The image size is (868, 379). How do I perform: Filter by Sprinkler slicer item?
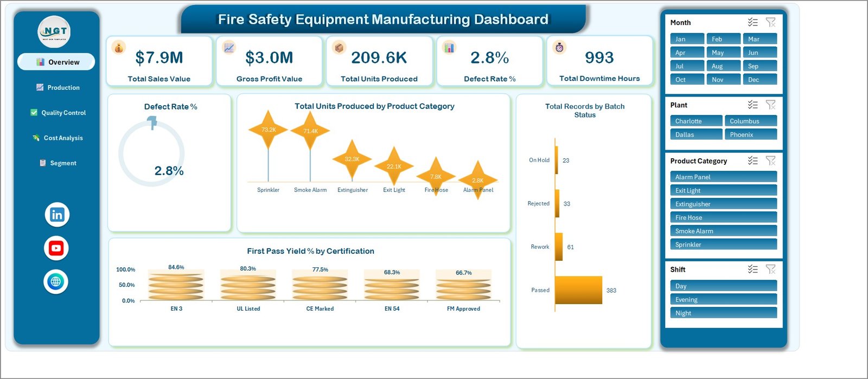click(724, 245)
